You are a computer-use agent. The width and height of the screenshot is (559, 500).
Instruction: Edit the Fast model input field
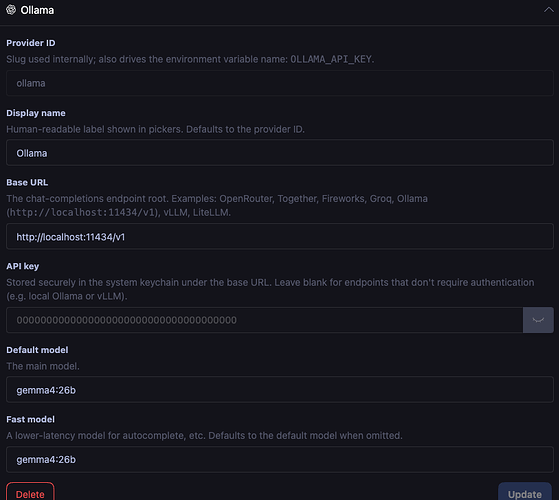point(280,459)
